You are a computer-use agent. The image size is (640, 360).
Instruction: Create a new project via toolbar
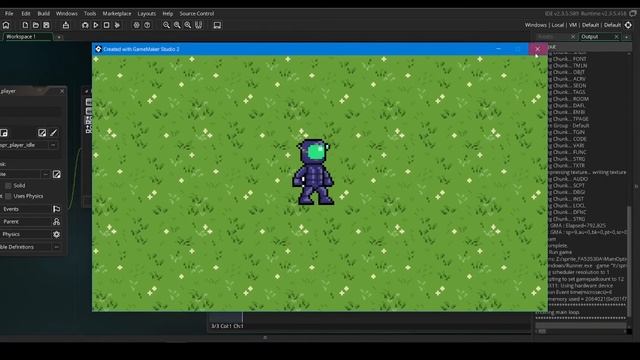coord(25,25)
